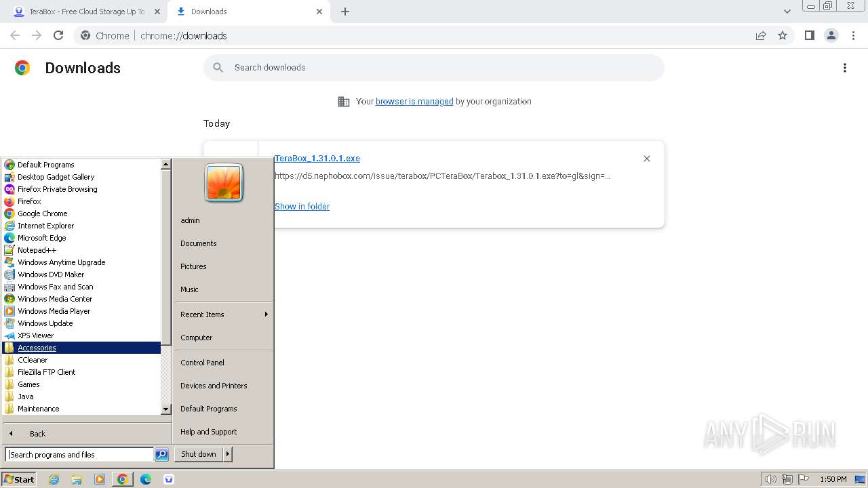Click the volume speaker tray icon

coord(770,479)
